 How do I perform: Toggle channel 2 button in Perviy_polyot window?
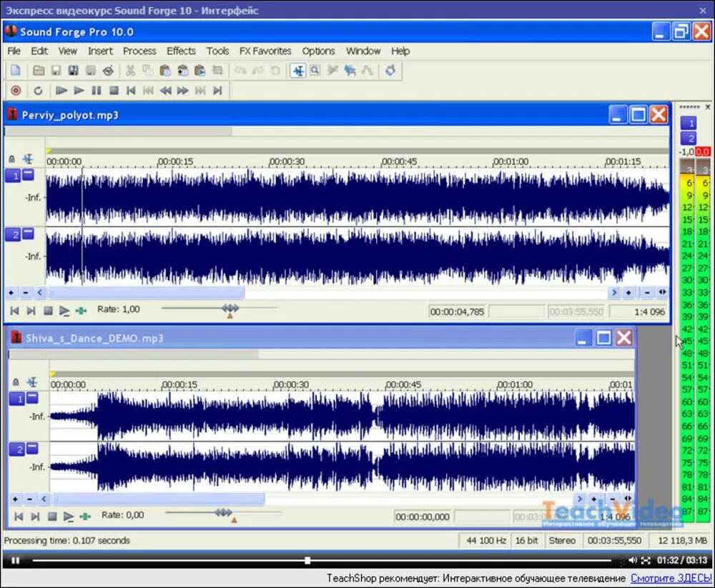(13, 235)
